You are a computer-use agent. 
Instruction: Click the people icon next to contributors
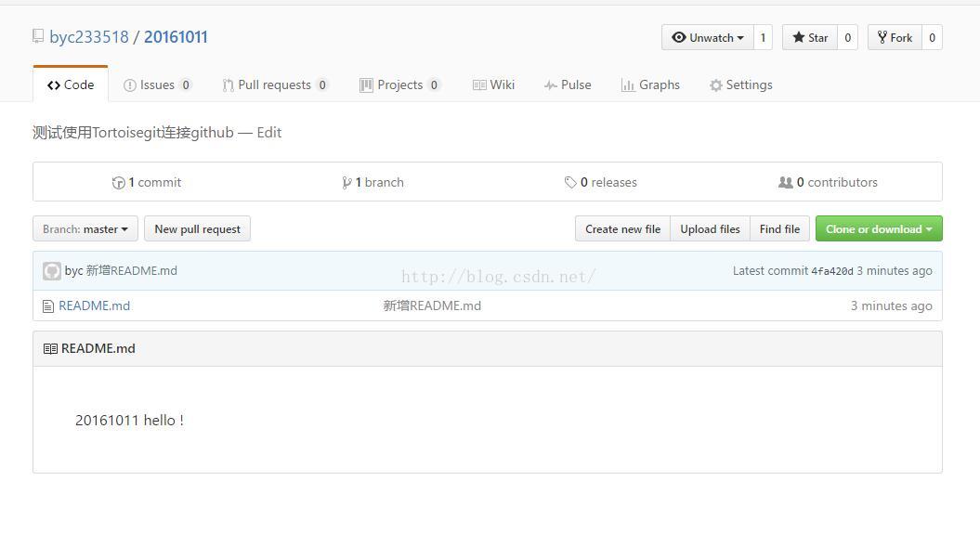coord(785,182)
